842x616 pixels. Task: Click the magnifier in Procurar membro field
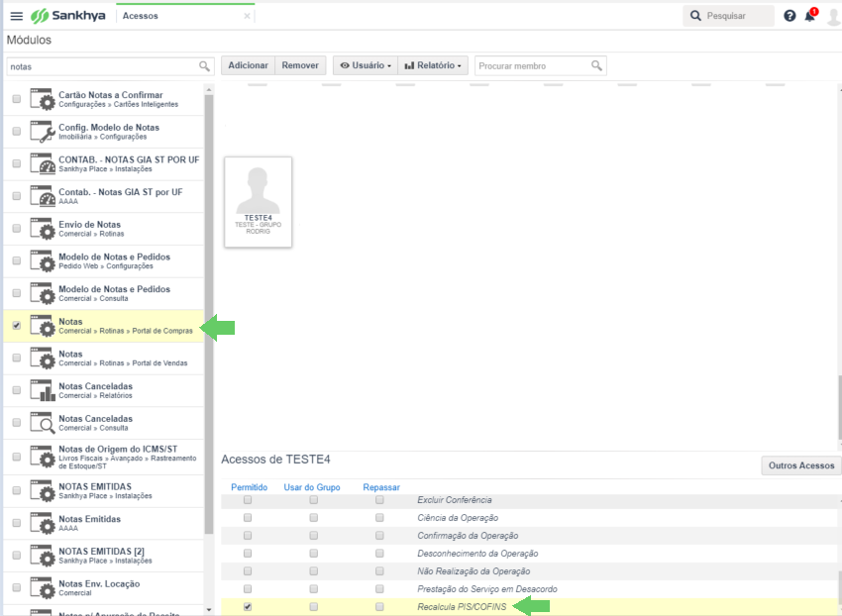click(596, 65)
